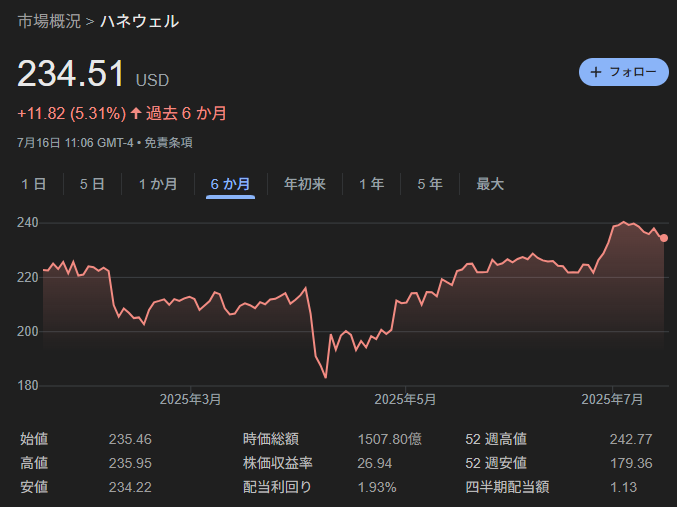Click the 時価総額 value 1507.80億
The height and width of the screenshot is (507, 677).
coord(389,439)
